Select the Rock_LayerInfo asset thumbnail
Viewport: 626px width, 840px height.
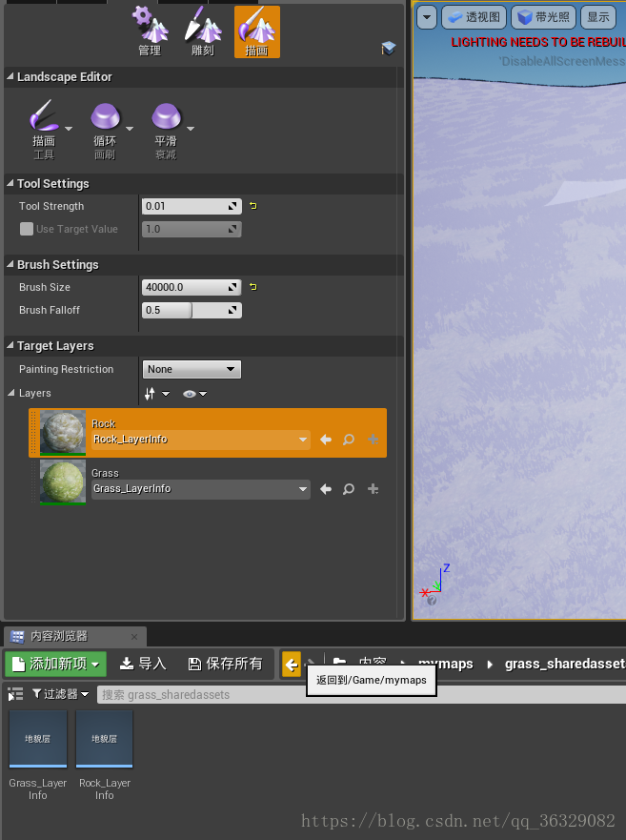(x=105, y=739)
